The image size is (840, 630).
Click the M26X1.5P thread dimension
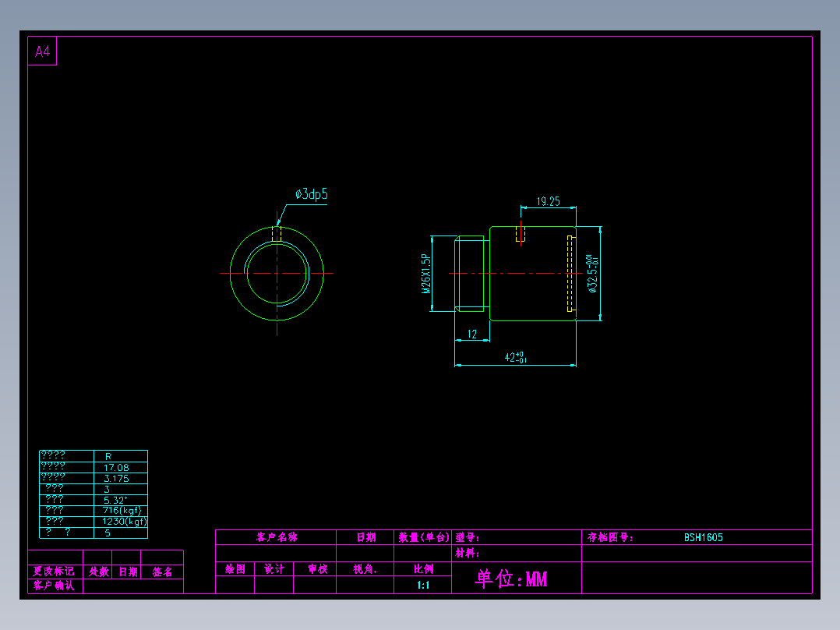coord(426,274)
